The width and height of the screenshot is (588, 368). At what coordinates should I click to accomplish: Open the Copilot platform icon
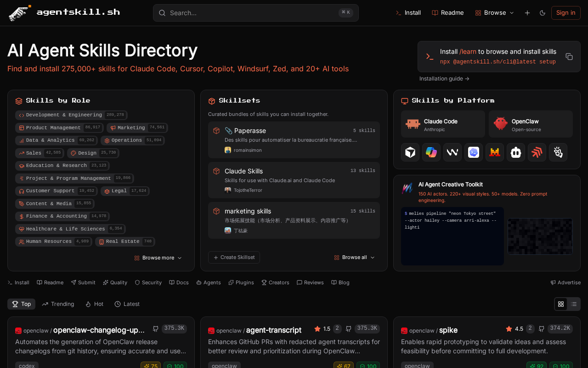(x=431, y=152)
